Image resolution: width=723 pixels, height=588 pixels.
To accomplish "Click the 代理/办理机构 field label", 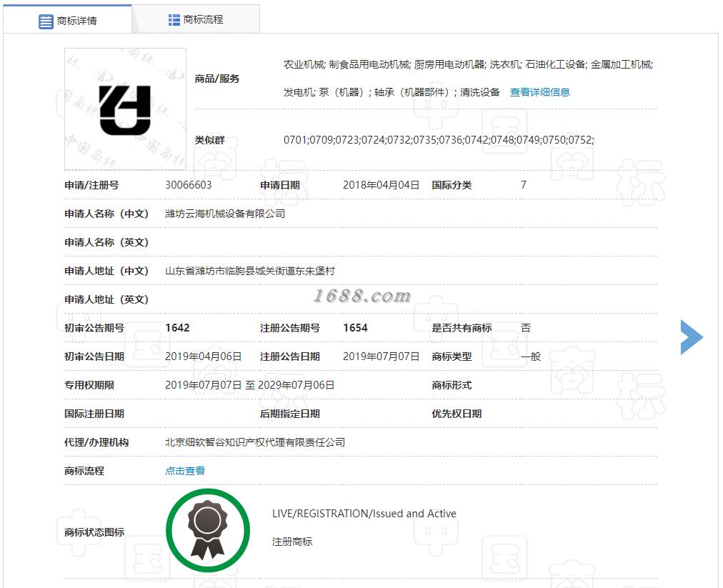I will pos(96,443).
